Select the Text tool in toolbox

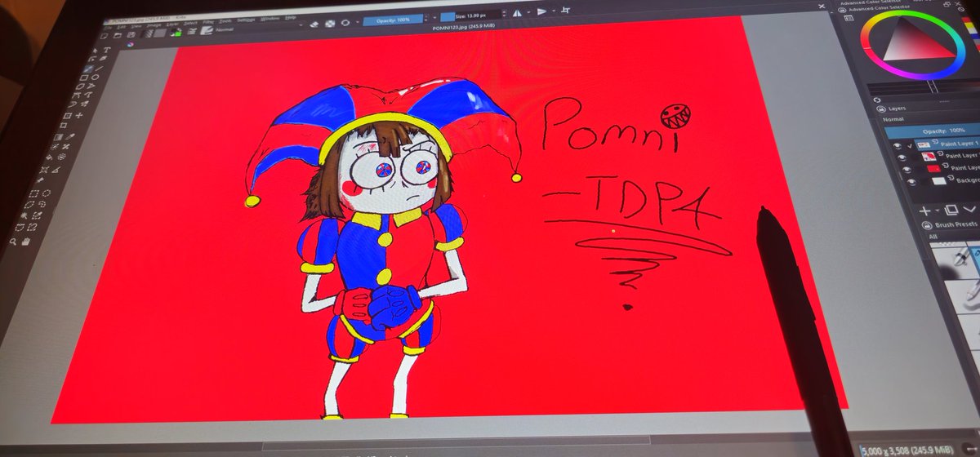click(106, 50)
